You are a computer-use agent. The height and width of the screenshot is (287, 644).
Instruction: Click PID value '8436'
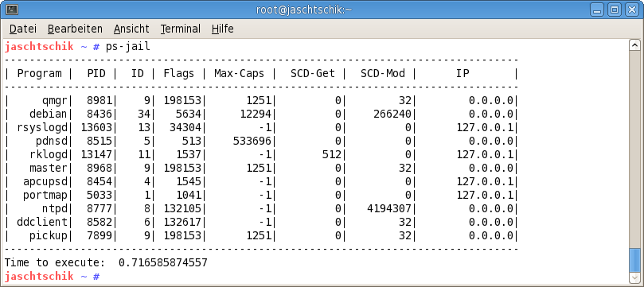100,114
